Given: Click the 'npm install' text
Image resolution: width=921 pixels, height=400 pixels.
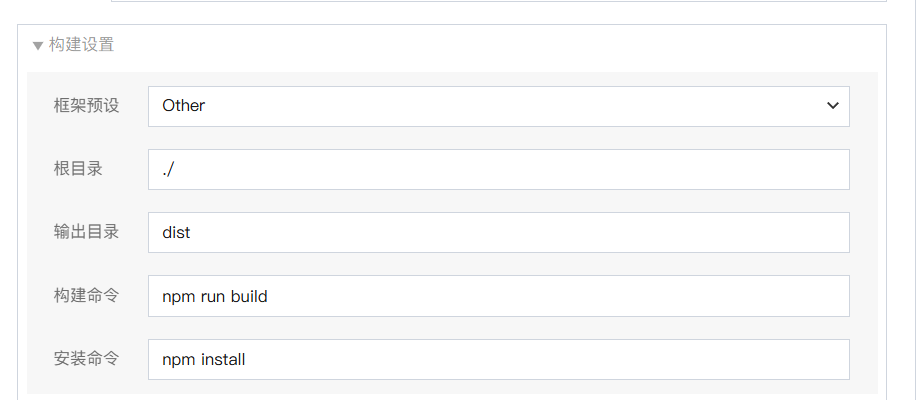Looking at the screenshot, I should pyautogui.click(x=203, y=359).
